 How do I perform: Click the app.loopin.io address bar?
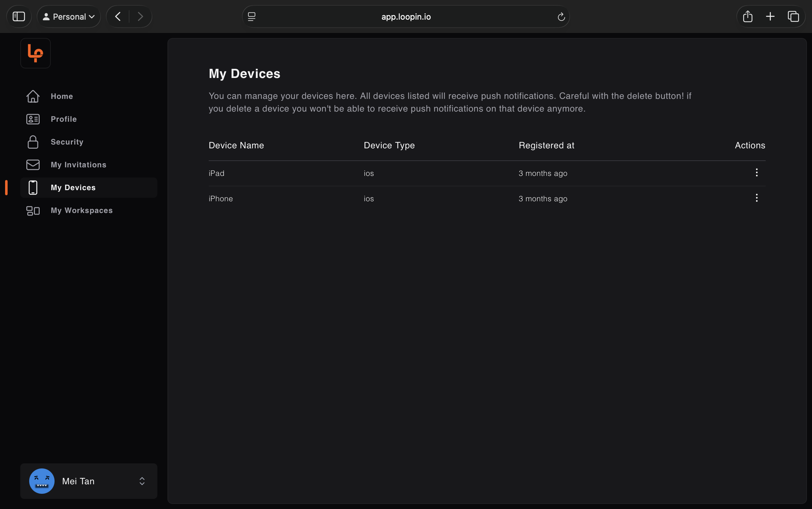click(406, 16)
